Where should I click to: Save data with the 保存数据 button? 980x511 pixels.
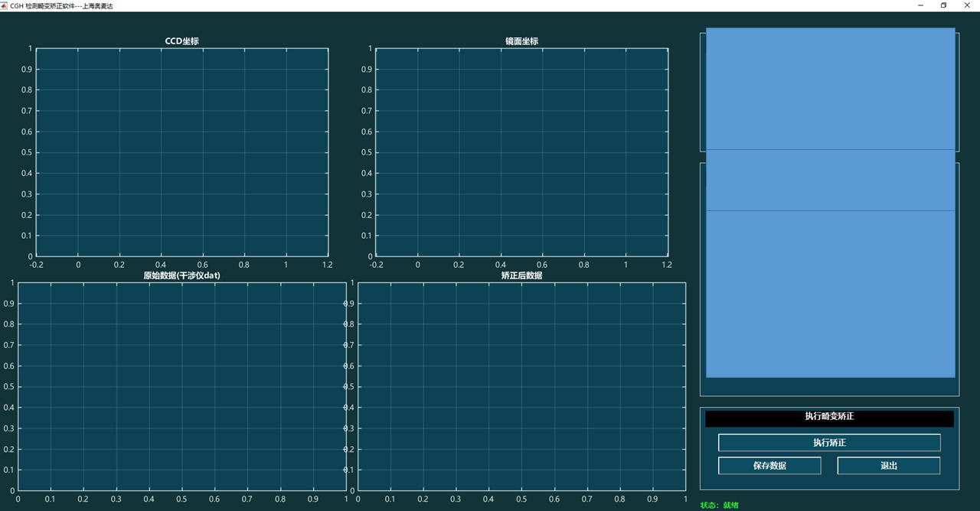(769, 465)
